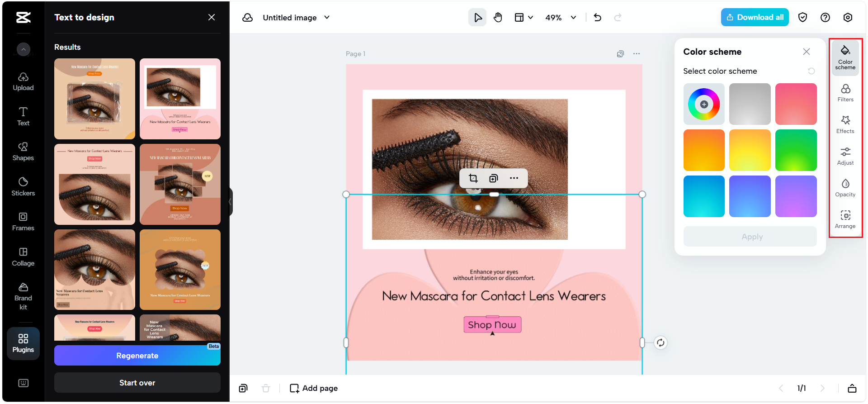
Task: Select the headline text New Mascara for Contact Lens Wearers
Action: tap(494, 296)
